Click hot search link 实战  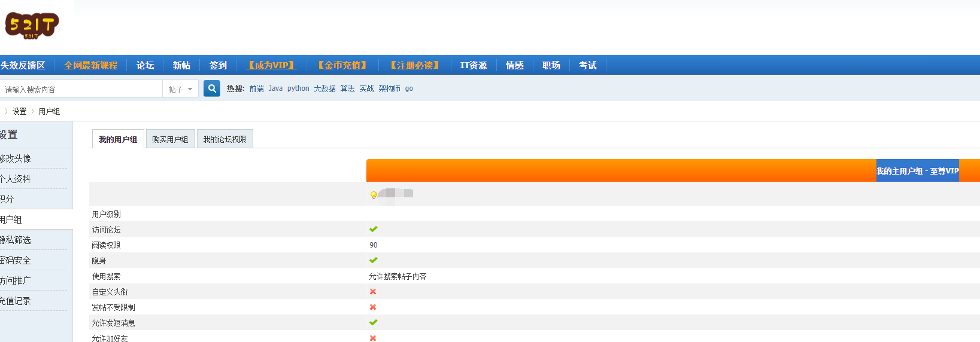[x=366, y=88]
